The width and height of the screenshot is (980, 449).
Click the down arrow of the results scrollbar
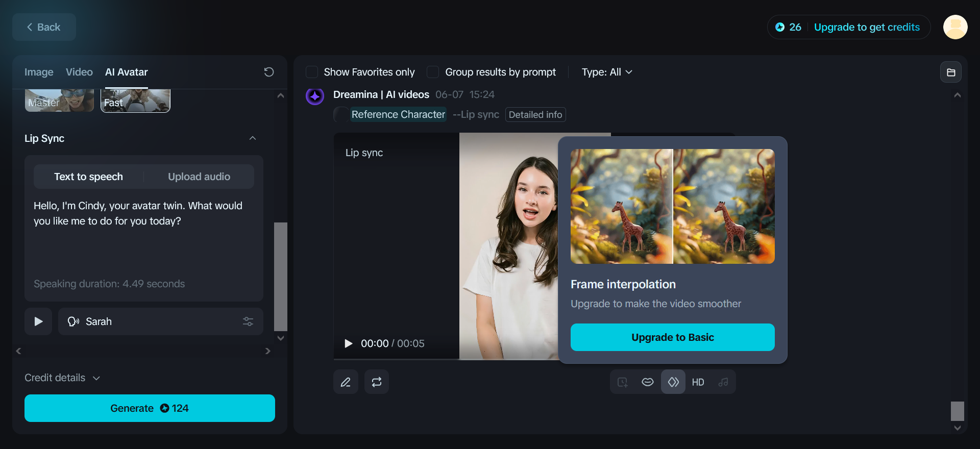pyautogui.click(x=958, y=428)
